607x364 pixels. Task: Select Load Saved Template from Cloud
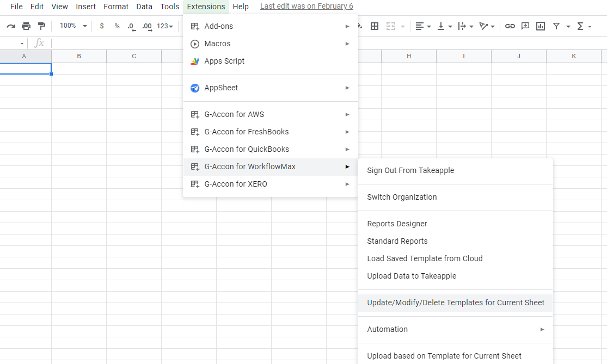pyautogui.click(x=455, y=259)
